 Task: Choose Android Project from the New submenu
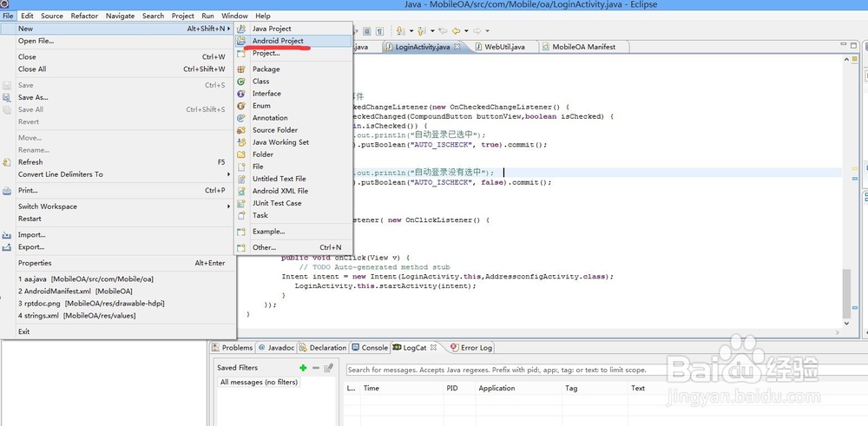[x=293, y=41]
